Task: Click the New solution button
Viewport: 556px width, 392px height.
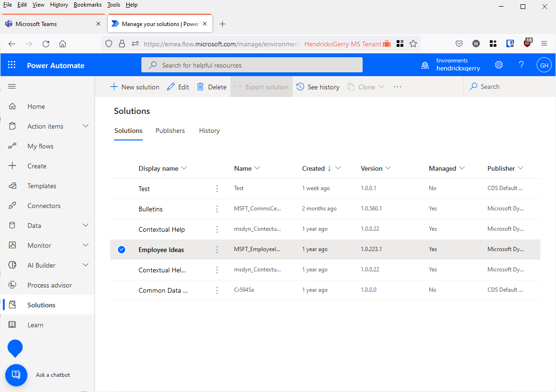Action: click(135, 87)
